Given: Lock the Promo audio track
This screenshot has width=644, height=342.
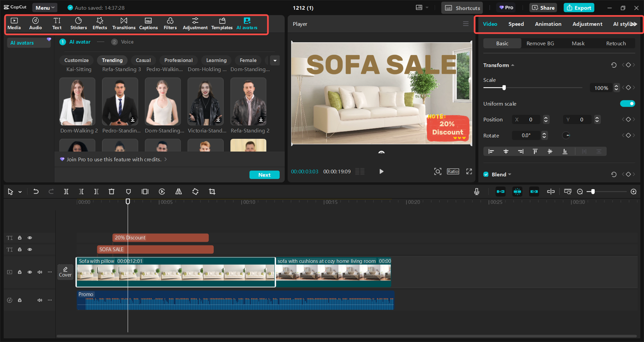Looking at the screenshot, I should click(x=20, y=300).
